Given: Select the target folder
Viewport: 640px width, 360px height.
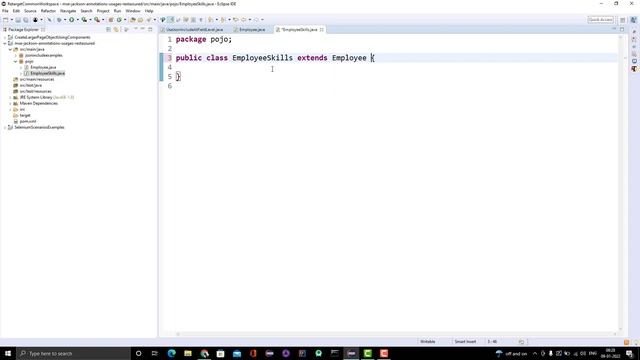Looking at the screenshot, I should pos(25,116).
